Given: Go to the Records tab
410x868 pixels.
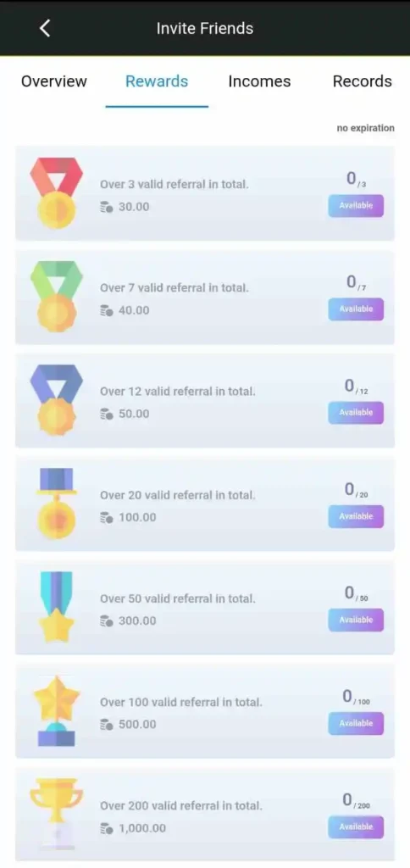Looking at the screenshot, I should 363,81.
